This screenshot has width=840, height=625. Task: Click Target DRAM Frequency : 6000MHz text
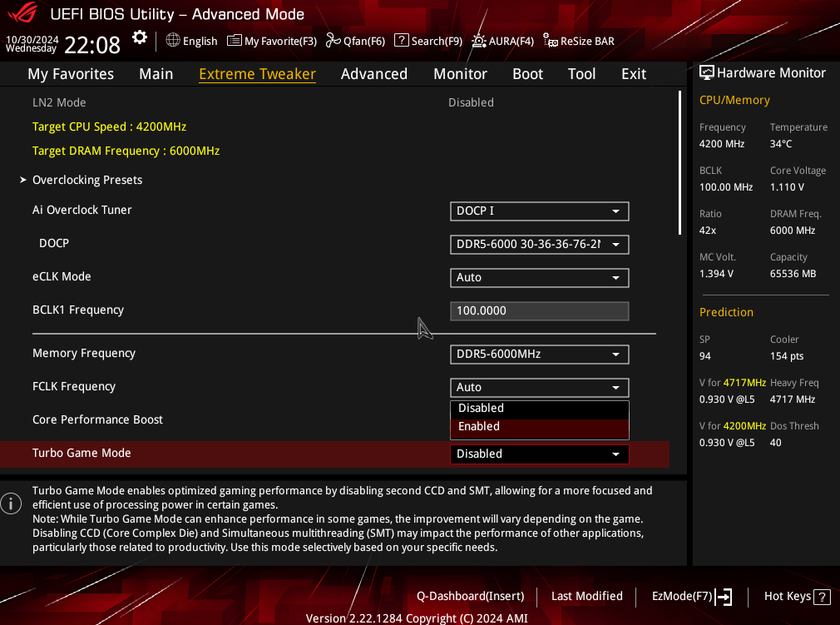click(126, 151)
